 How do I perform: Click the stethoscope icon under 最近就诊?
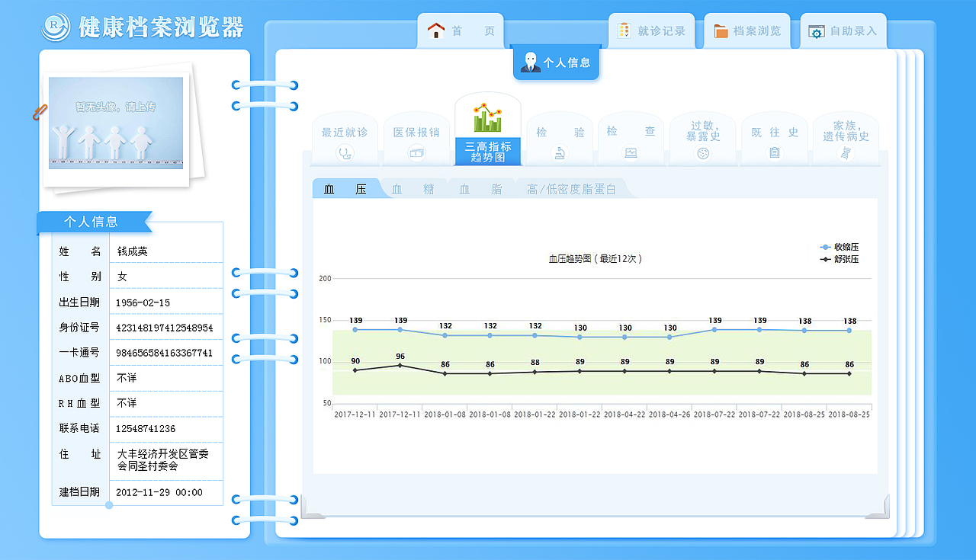coord(345,152)
